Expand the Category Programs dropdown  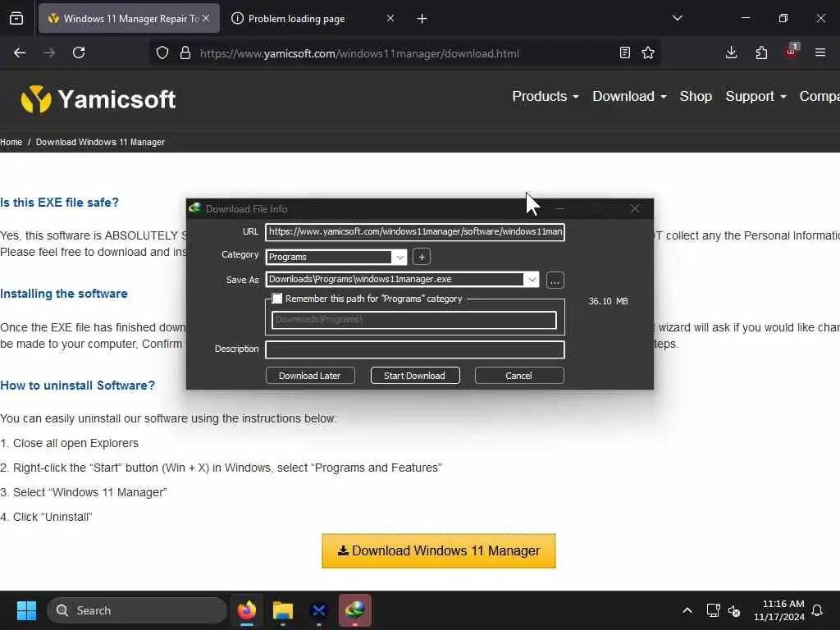pos(399,258)
